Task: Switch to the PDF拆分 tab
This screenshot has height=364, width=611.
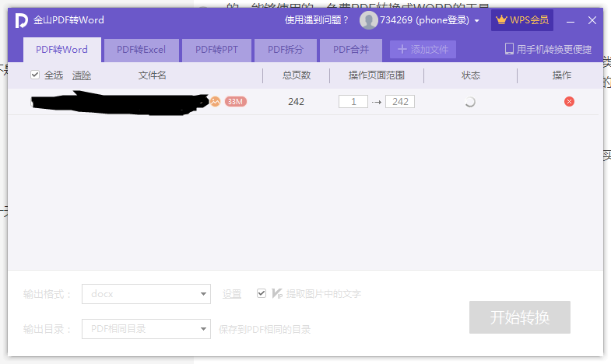Action: pos(285,50)
